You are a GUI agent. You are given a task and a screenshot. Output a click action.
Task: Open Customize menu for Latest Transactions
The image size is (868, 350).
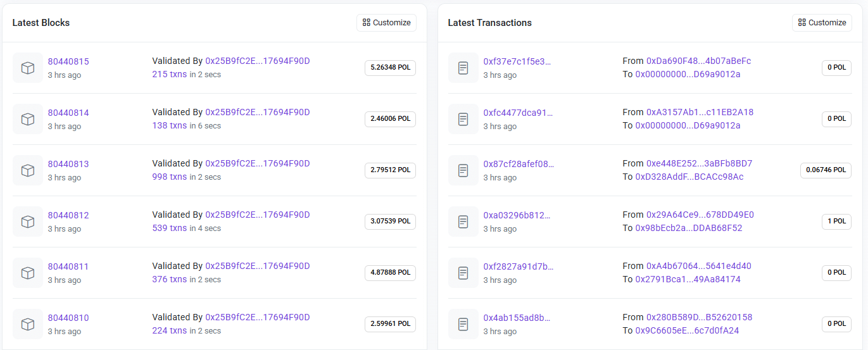click(822, 23)
